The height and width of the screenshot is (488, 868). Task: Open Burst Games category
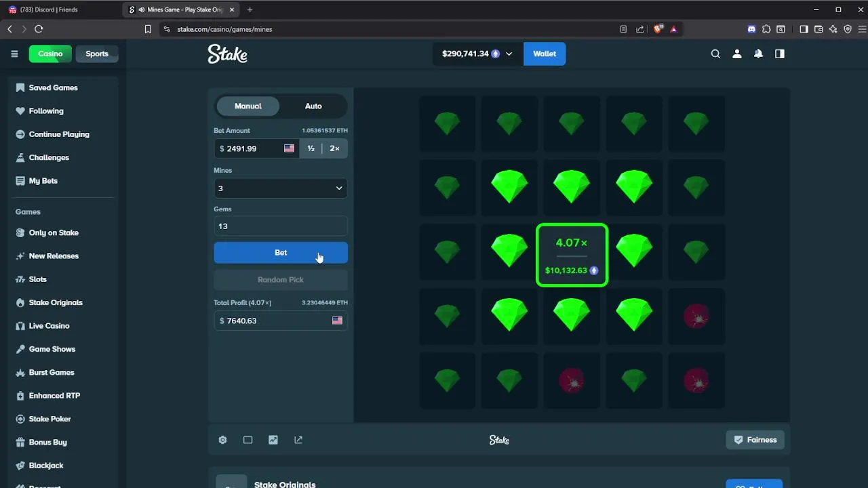click(x=52, y=372)
